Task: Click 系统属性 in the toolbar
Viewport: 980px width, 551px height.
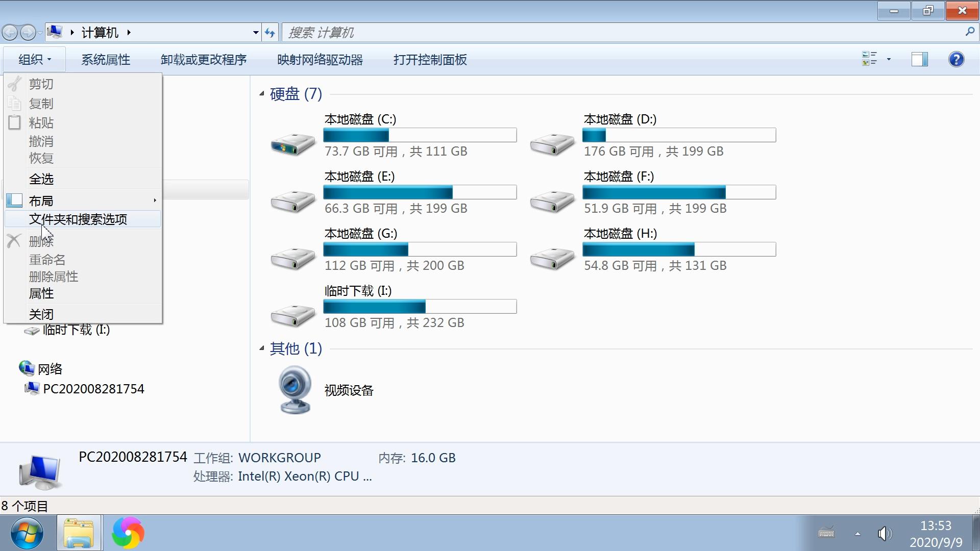Action: [x=106, y=60]
